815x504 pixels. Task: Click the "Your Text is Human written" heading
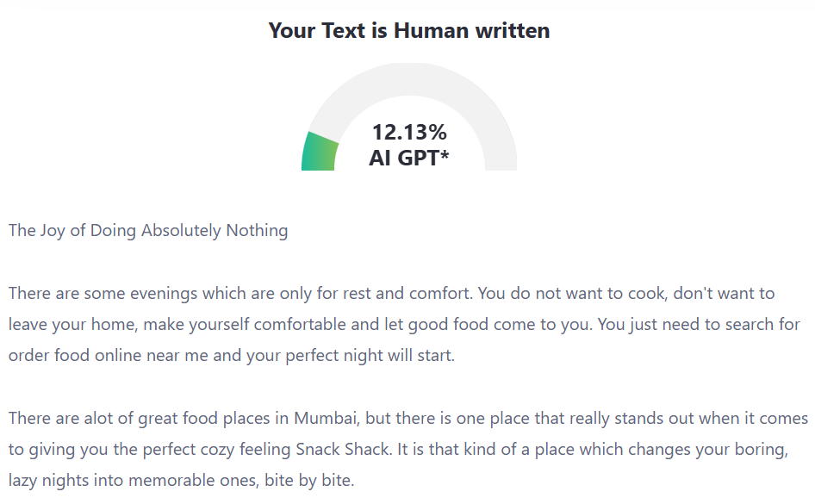408,31
